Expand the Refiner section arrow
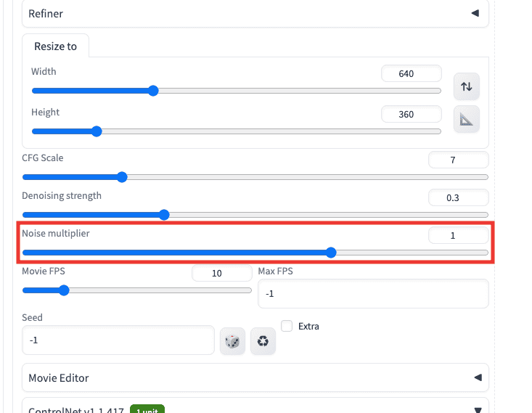The width and height of the screenshot is (532, 413). point(475,13)
